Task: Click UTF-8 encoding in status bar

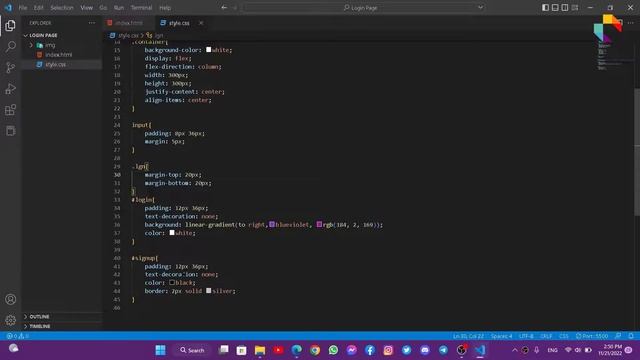Action: [x=526, y=336]
